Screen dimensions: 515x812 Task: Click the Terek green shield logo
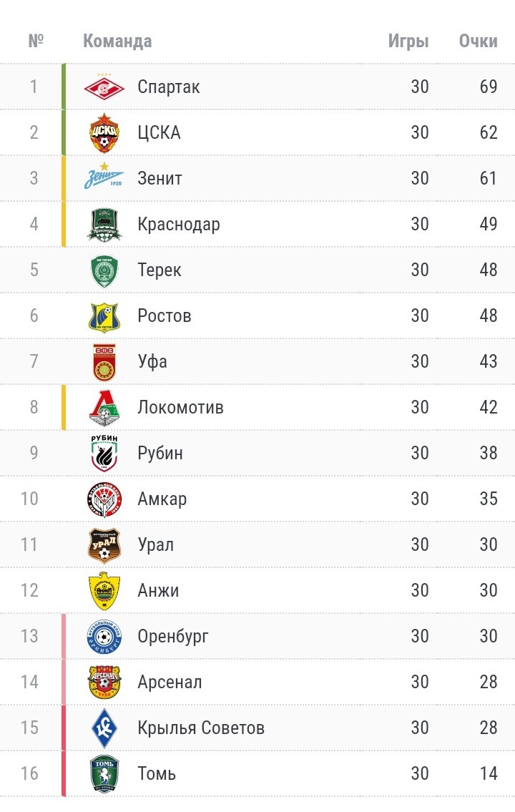click(x=104, y=270)
